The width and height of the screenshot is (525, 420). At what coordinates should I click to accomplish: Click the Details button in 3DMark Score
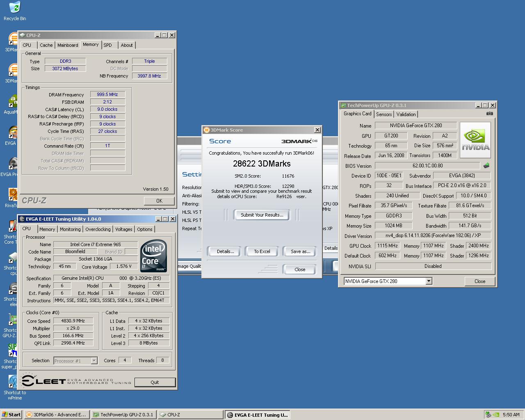tap(225, 251)
